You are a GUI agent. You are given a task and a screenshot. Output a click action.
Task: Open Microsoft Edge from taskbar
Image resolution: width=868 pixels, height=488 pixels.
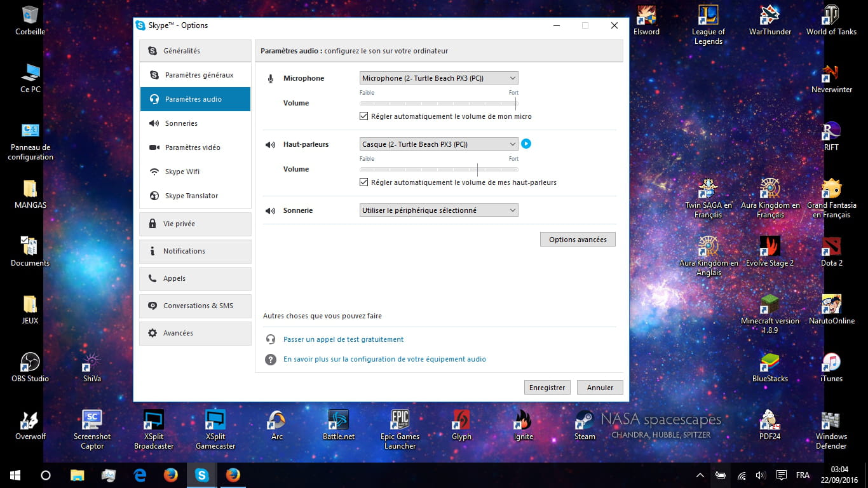pos(140,475)
